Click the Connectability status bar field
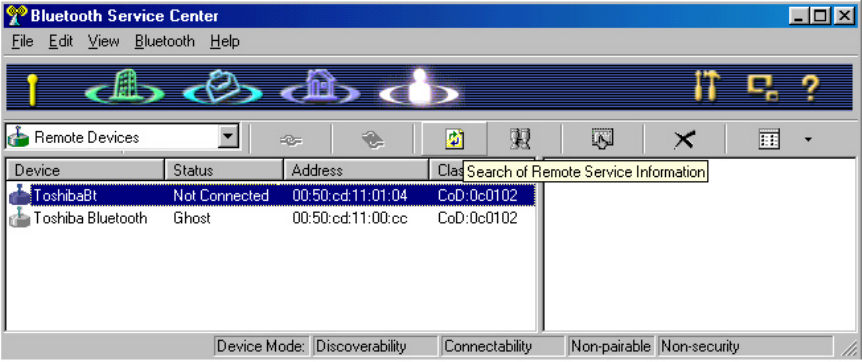 (x=502, y=347)
